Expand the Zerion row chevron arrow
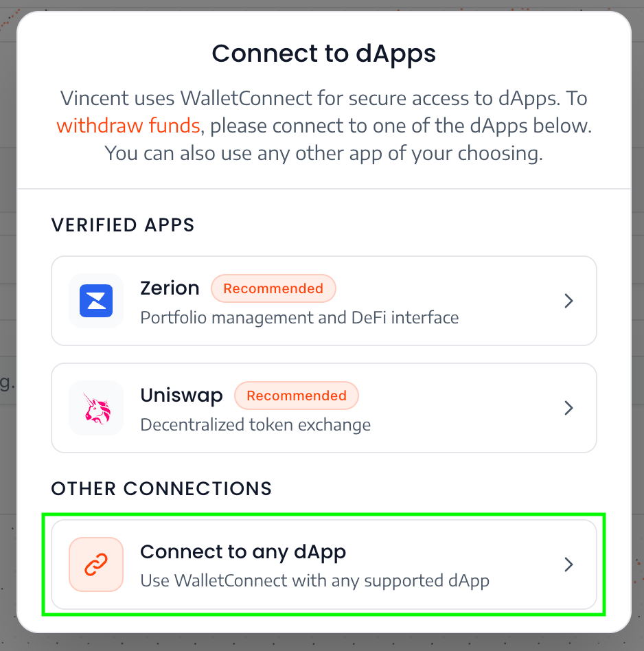This screenshot has width=644, height=651. pyautogui.click(x=568, y=301)
